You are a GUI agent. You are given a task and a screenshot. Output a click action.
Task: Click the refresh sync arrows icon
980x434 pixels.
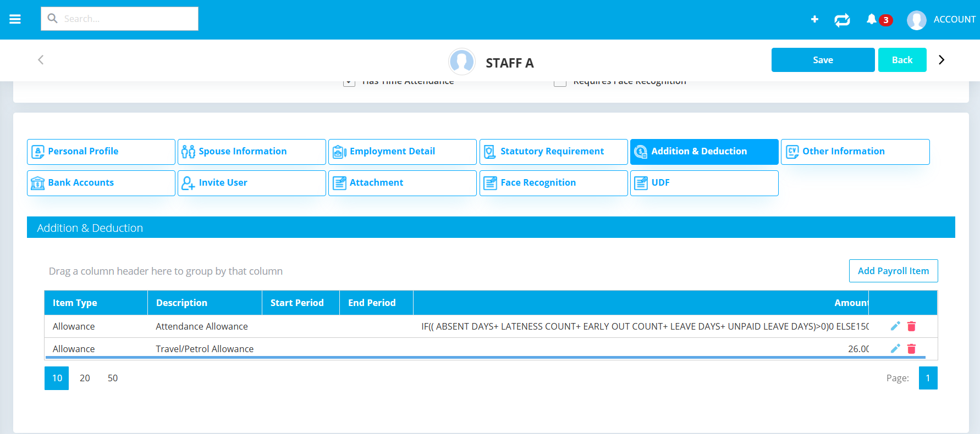(x=842, y=20)
